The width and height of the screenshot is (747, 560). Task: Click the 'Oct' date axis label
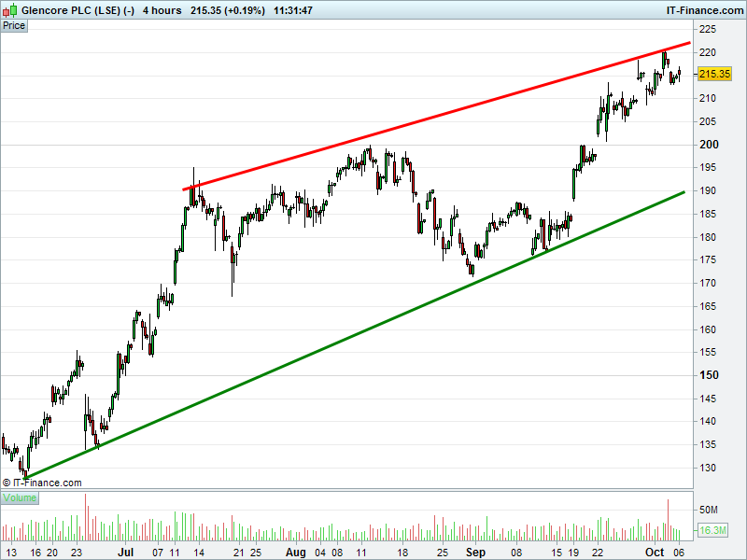(655, 553)
